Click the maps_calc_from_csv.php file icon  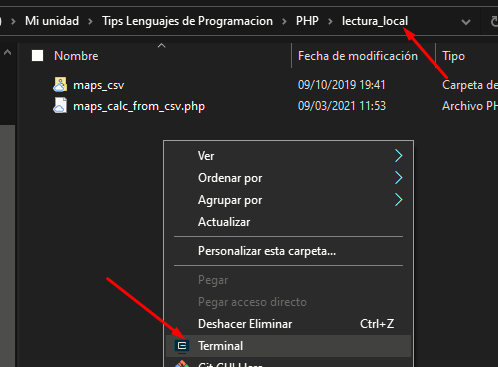[60, 106]
